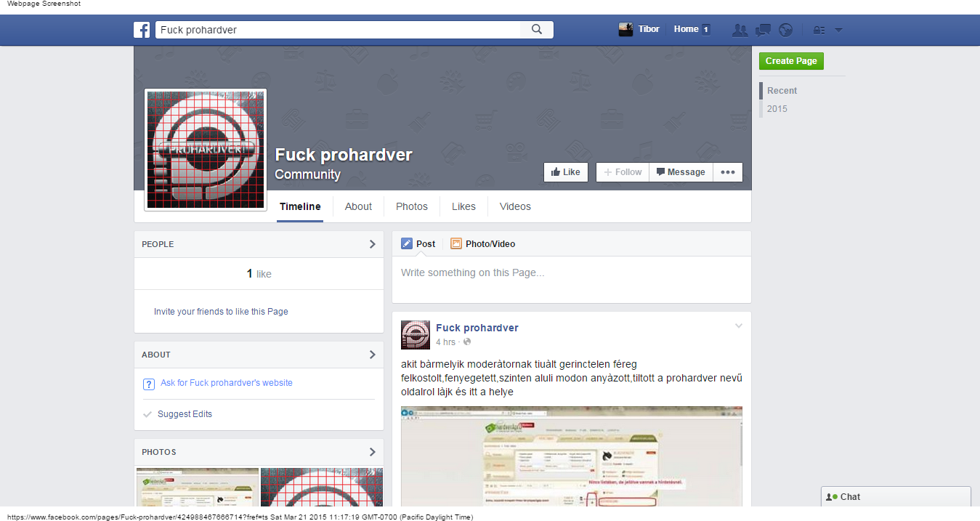Screen dimensions: 980x521
Task: Open notifications globe icon
Action: coord(785,30)
